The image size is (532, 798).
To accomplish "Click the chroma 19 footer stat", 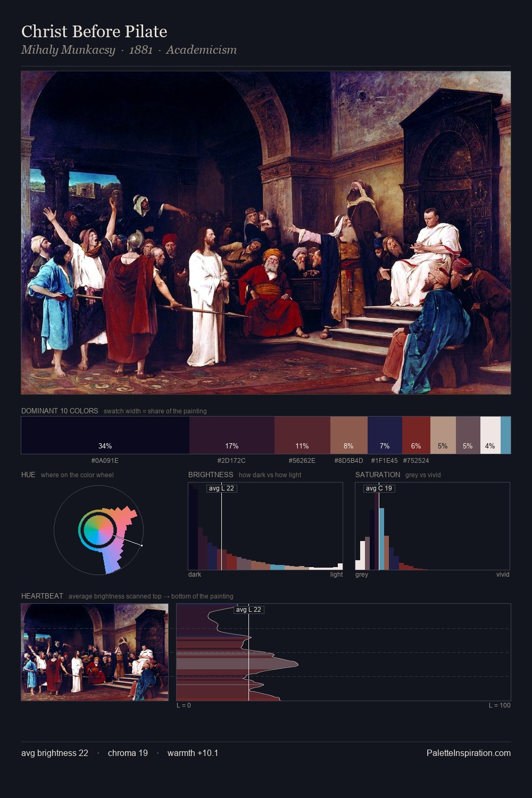I will coord(128,753).
